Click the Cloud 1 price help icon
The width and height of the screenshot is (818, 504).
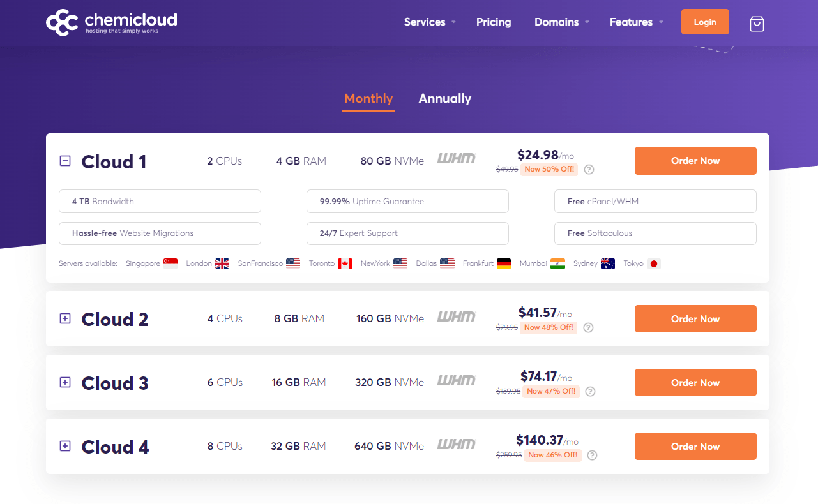(x=589, y=170)
